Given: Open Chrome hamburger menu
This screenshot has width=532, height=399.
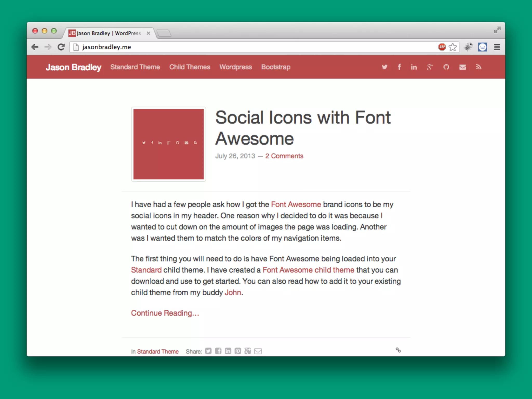Looking at the screenshot, I should [497, 47].
